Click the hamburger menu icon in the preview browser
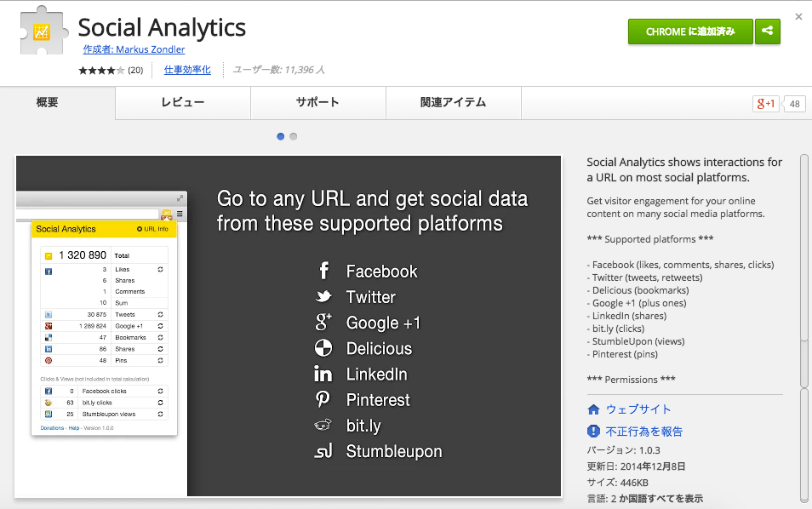Screen dimensions: 812x509 click(180, 214)
